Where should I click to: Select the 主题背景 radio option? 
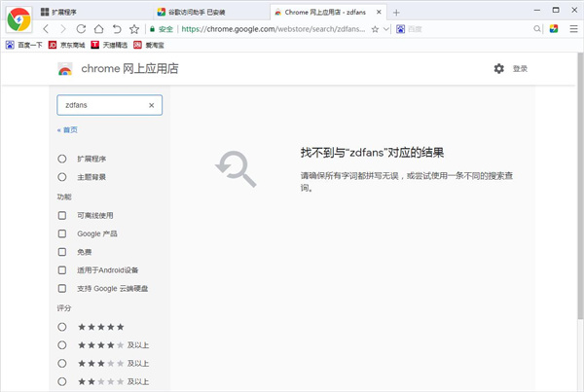(62, 177)
